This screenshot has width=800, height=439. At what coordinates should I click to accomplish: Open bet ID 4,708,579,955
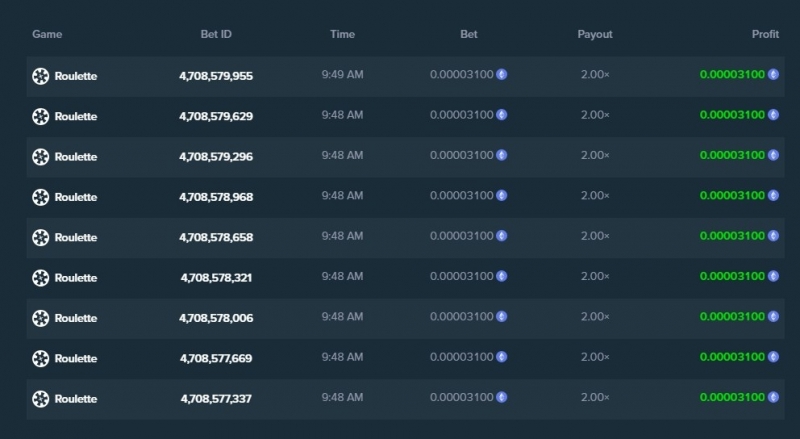point(216,76)
